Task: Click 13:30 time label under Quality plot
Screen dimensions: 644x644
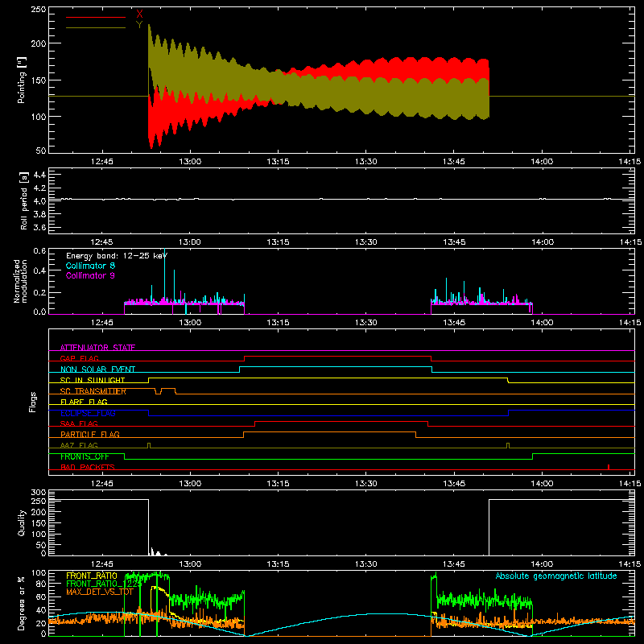Action: [366, 564]
